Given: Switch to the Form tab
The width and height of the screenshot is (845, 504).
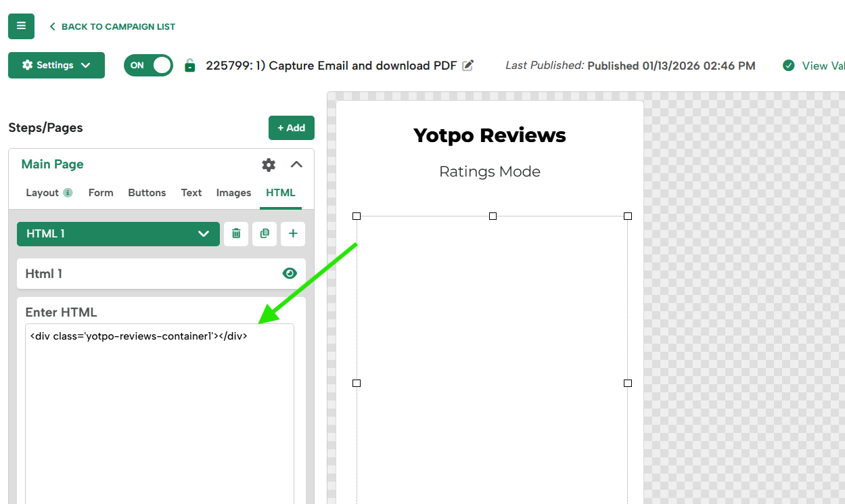Looking at the screenshot, I should pos(101,192).
